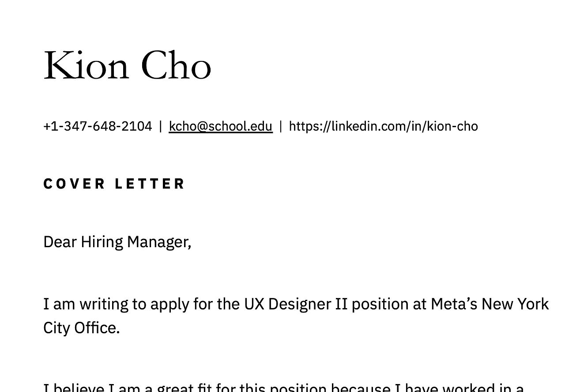Click the word LETTER in the heading
The height and width of the screenshot is (392, 565).
pyautogui.click(x=150, y=184)
